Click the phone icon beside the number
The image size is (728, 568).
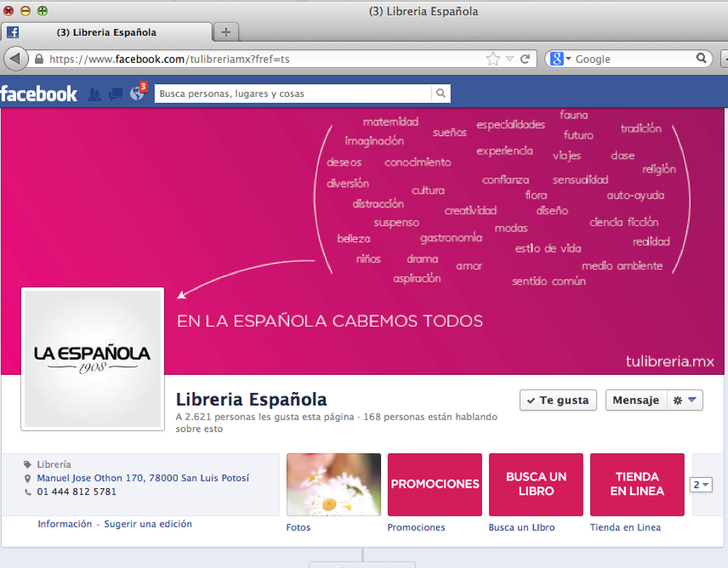(x=28, y=492)
